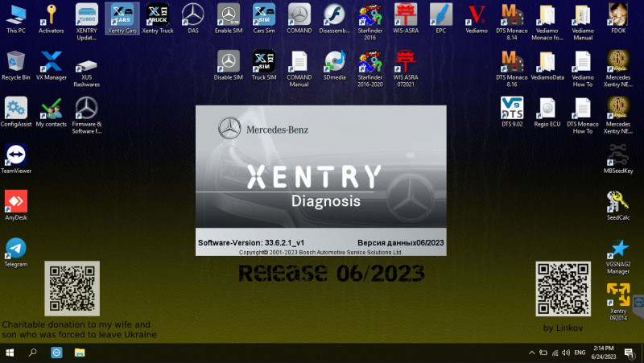Open TeamViewer from the taskbar

pos(56,353)
